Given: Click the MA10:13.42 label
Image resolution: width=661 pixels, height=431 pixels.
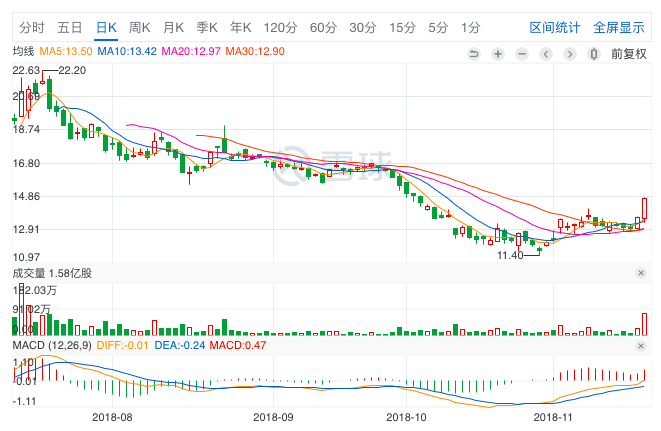Looking at the screenshot, I should coord(127,51).
